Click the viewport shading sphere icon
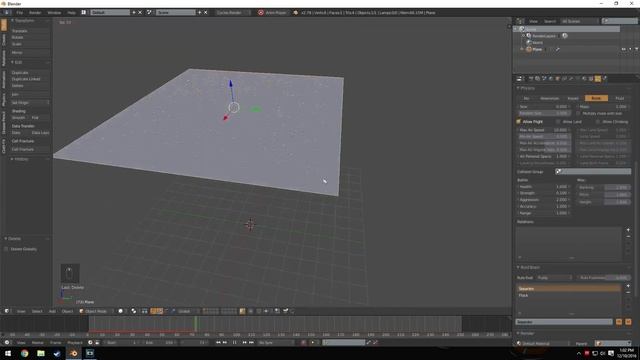This screenshot has width=640, height=360. 120,311
